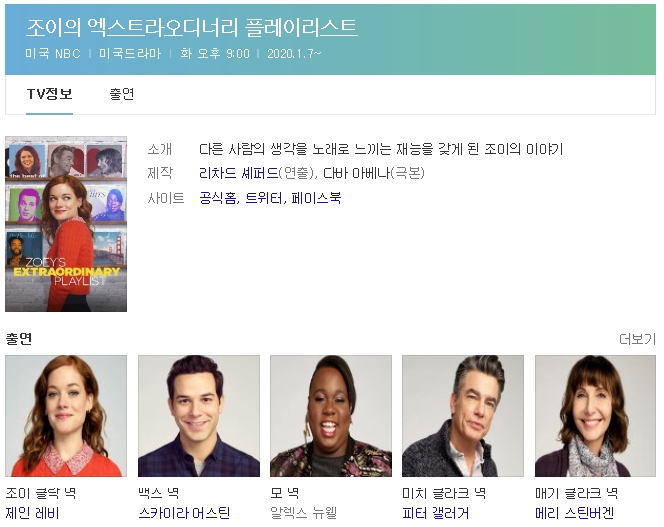Open 메리 스틴버겐 actor name link
This screenshot has height=527, width=664.
coord(574,513)
